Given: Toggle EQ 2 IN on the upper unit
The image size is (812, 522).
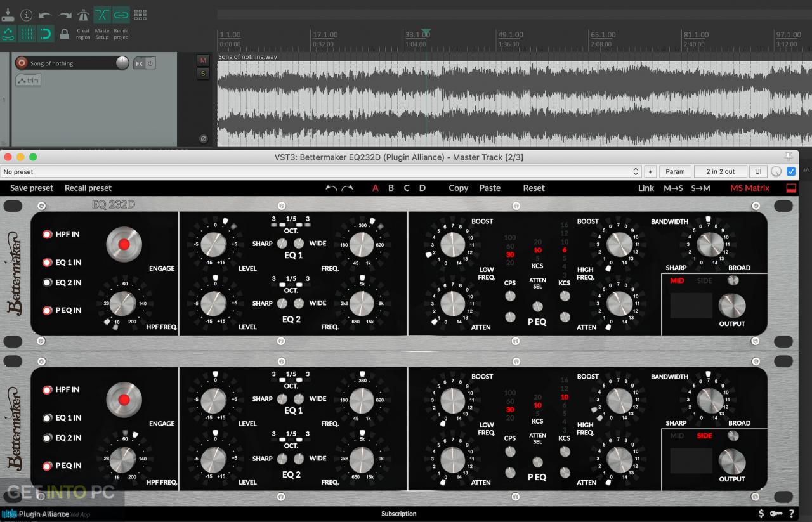Looking at the screenshot, I should click(x=47, y=283).
